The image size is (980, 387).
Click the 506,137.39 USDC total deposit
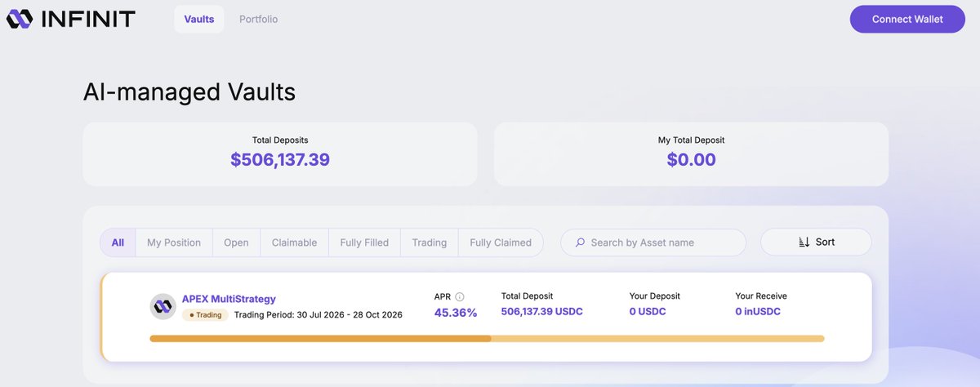(x=541, y=312)
